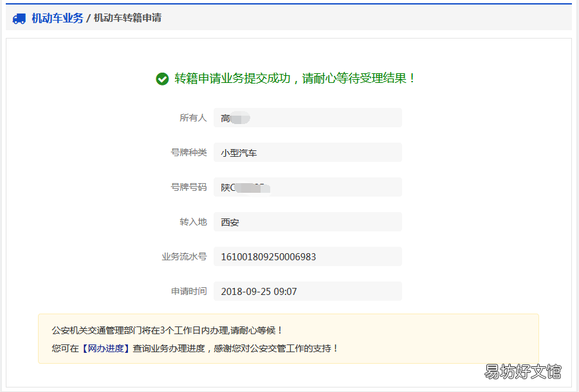Open the 网办进度 progress link

[106, 348]
